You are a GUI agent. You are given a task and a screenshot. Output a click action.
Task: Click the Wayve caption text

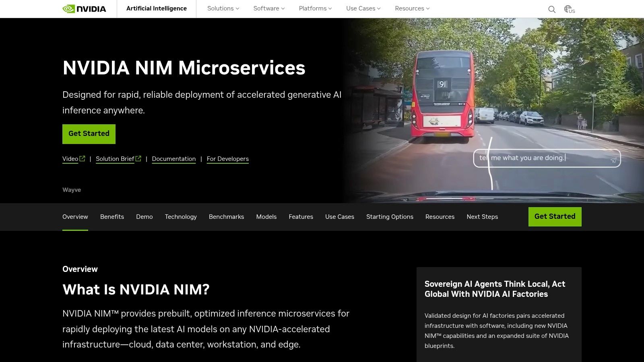[72, 190]
